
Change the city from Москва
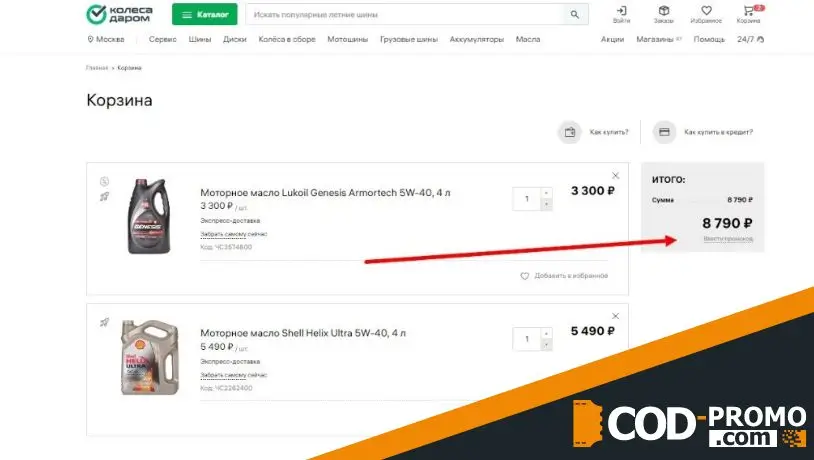pyautogui.click(x=106, y=39)
